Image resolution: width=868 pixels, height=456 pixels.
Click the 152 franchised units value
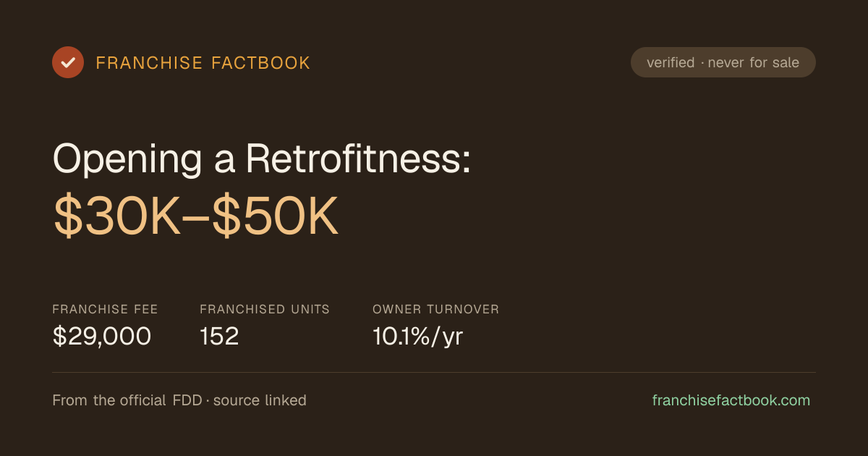click(219, 337)
